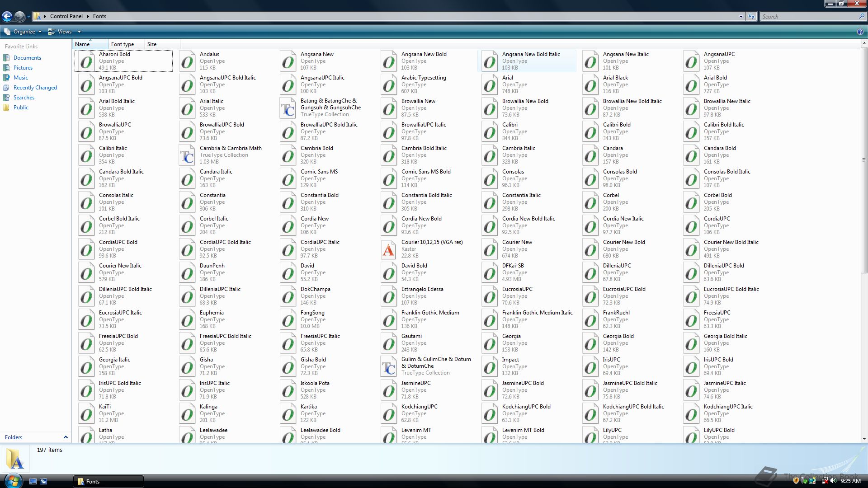Click inside the Search field
Viewport: 868px width, 488px height.
808,16
